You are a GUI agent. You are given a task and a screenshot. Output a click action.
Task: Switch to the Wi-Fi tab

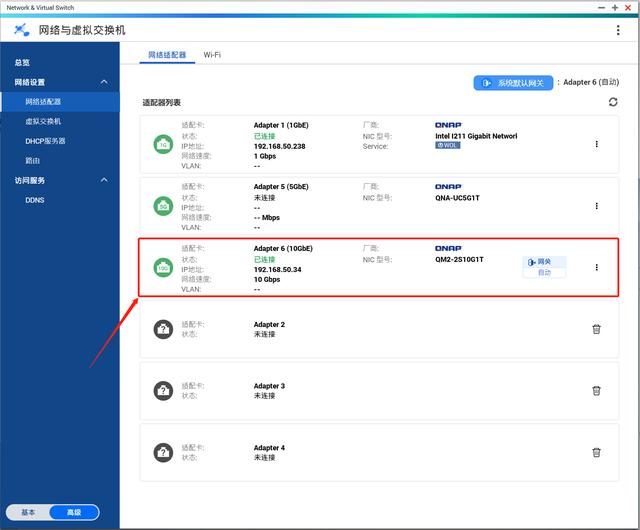[212, 55]
